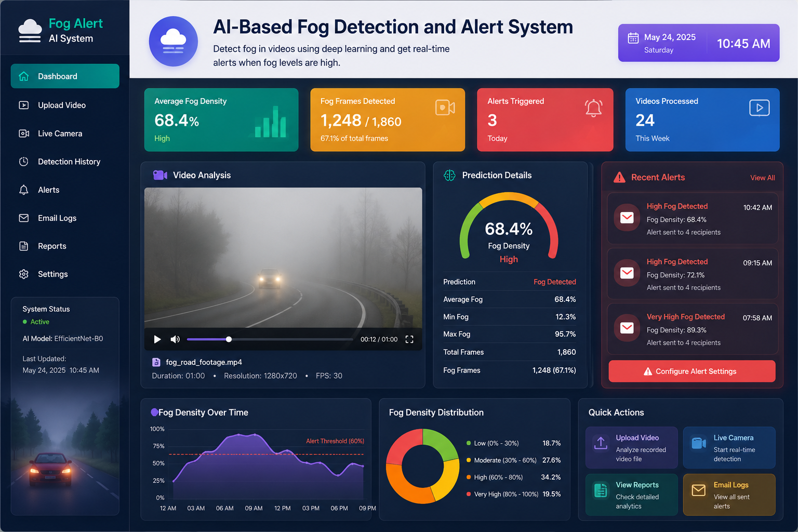Open the Very High Fog Detected alert
This screenshot has width=798, height=532.
click(692, 328)
